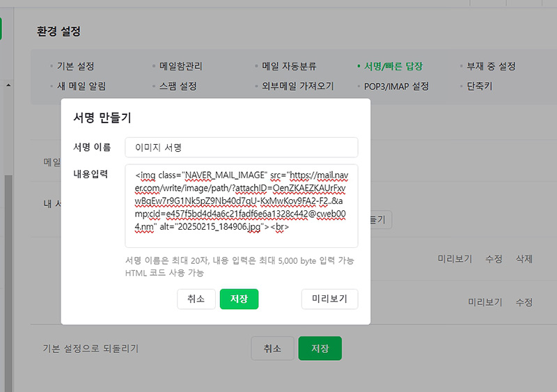The image size is (557, 392).
Task: Click dialog 미리보기 button to preview signature
Action: point(329,299)
